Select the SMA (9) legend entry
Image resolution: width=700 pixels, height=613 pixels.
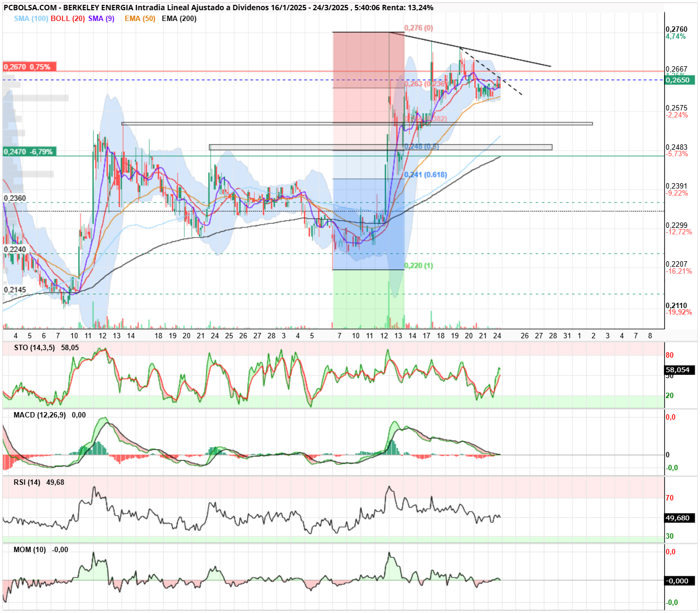click(101, 18)
